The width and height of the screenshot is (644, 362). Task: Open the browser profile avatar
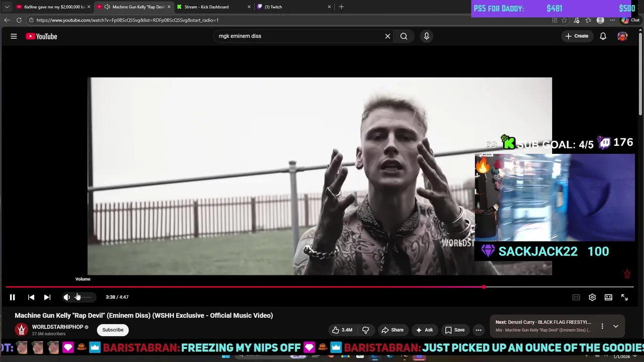coord(600,20)
